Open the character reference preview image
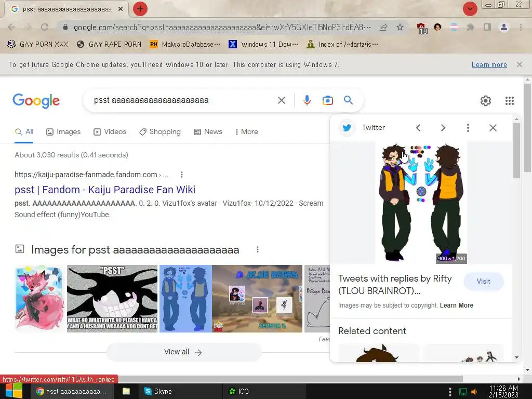532x399 pixels. (x=421, y=203)
